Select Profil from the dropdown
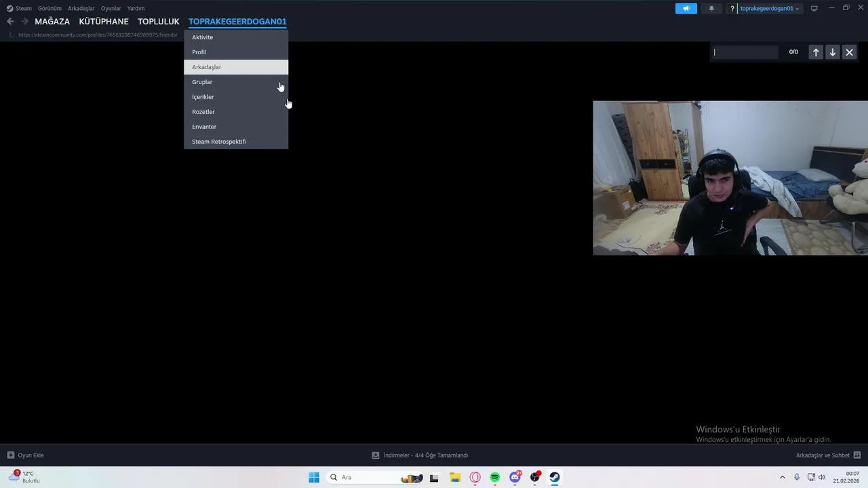This screenshot has width=868, height=488. click(236, 52)
